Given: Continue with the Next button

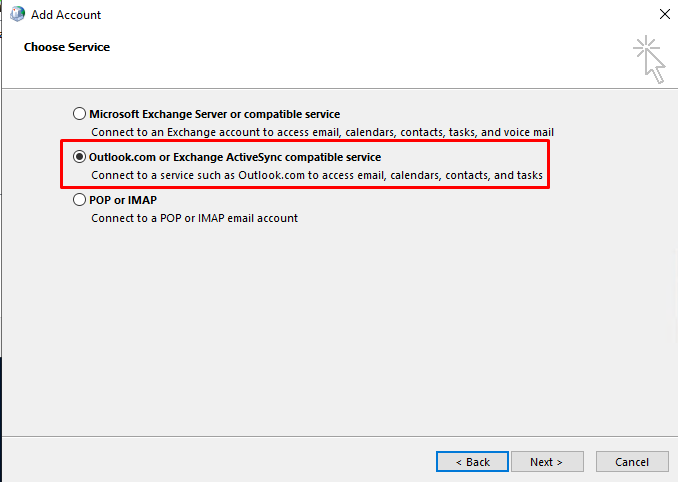Looking at the screenshot, I should (547, 462).
